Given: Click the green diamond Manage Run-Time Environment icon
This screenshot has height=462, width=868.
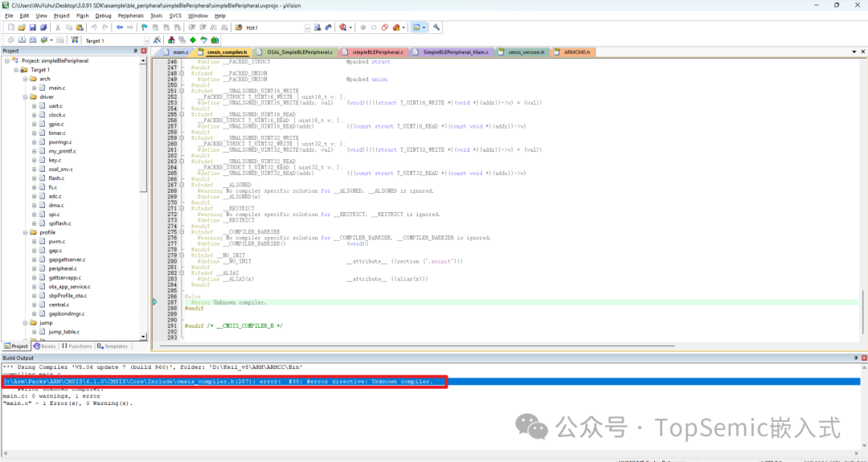Looking at the screenshot, I should pyautogui.click(x=193, y=40).
